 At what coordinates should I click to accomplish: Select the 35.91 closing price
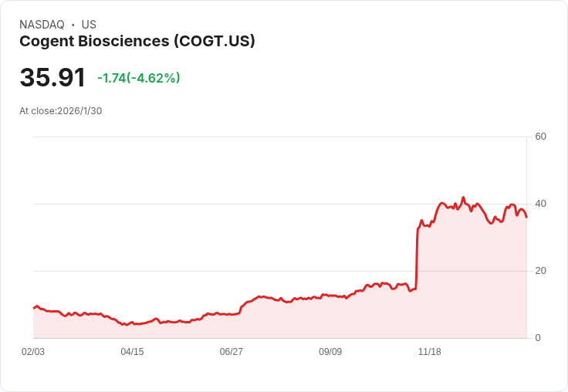(x=52, y=78)
